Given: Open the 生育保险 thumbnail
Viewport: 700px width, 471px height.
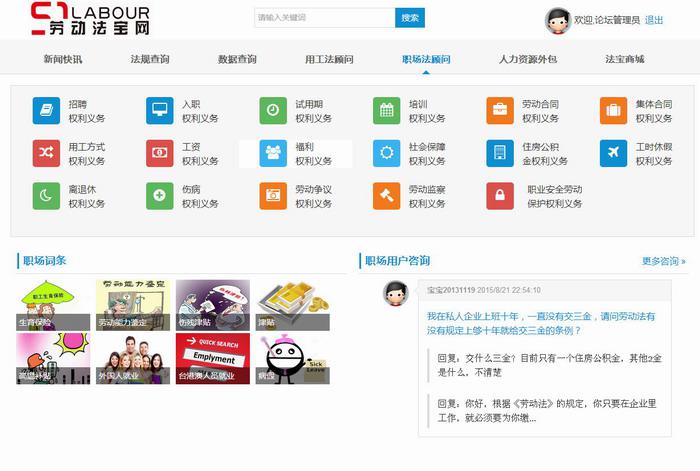Looking at the screenshot, I should pyautogui.click(x=53, y=305).
